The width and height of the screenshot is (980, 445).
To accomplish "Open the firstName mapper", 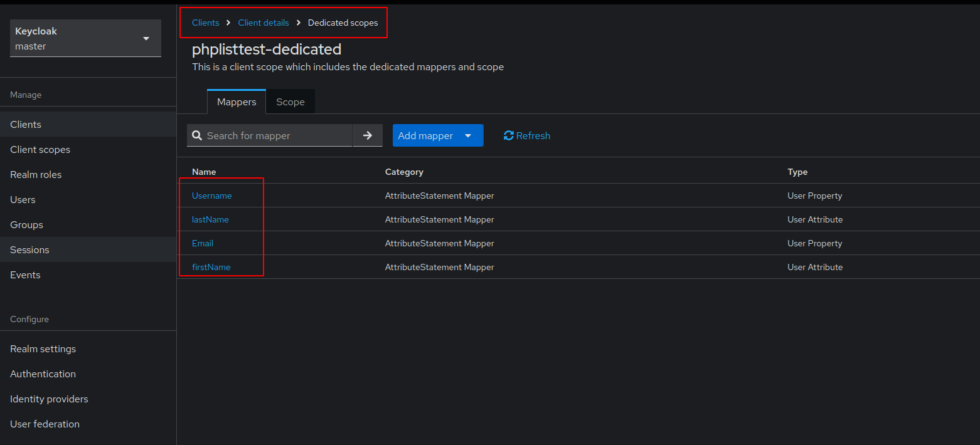I will [211, 267].
